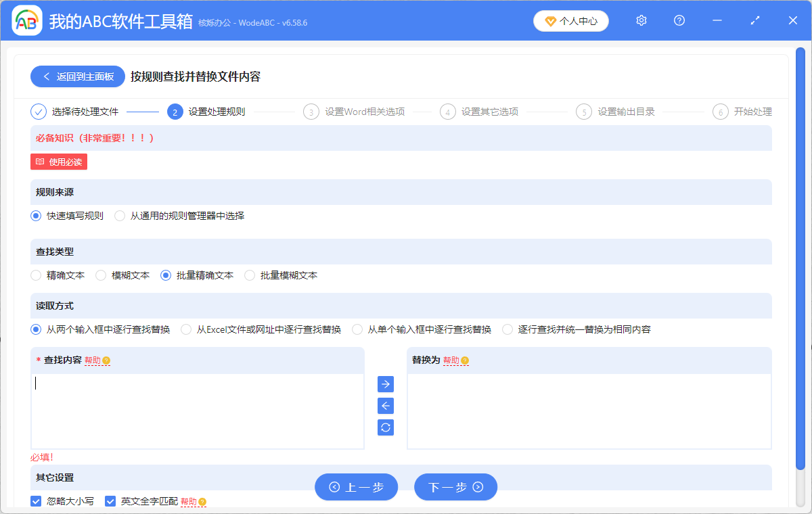Viewport: 812px width, 514px height.
Task: Click the right arrow transfer icon between panels
Action: [385, 384]
